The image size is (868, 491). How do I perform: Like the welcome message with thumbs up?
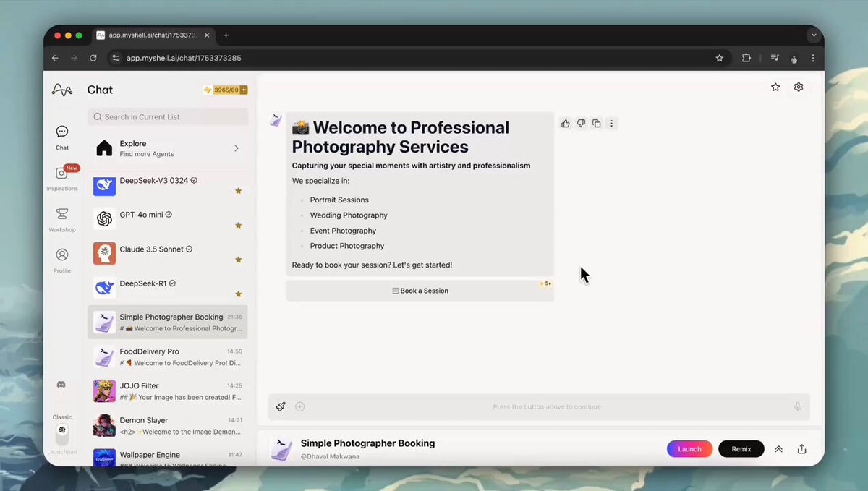[566, 124]
